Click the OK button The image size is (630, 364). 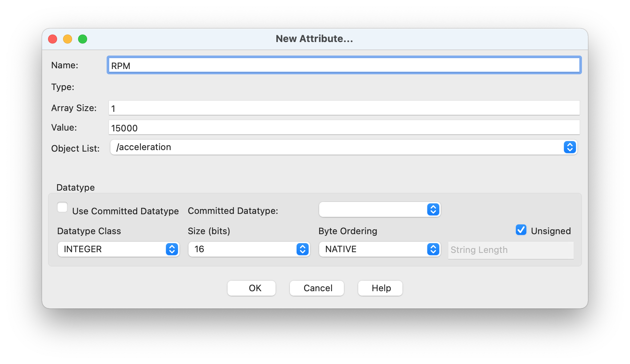click(x=251, y=288)
